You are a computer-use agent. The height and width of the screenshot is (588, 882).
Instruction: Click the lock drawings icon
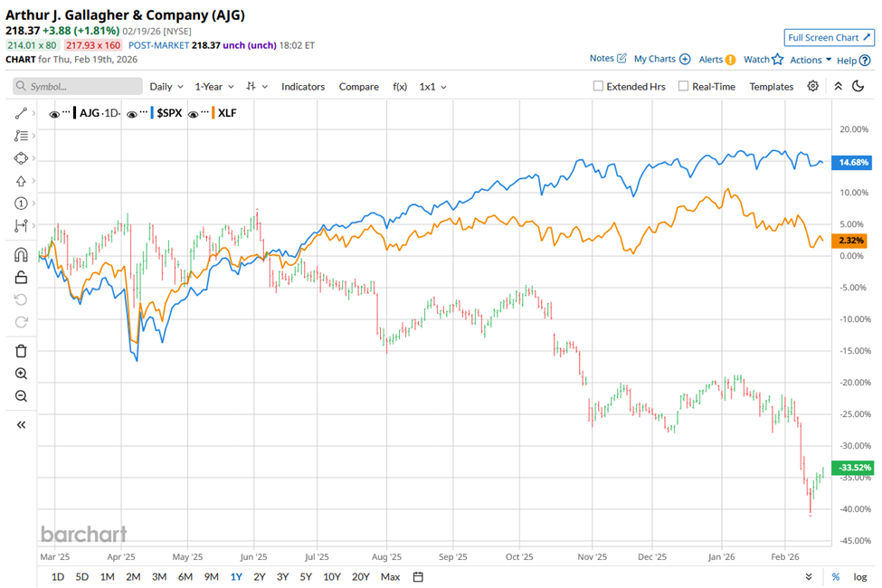click(21, 278)
